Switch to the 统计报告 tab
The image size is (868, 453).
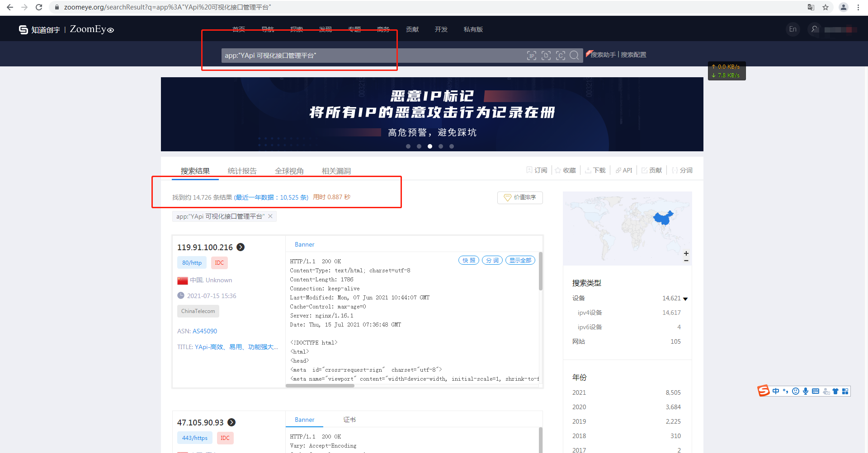pos(242,171)
